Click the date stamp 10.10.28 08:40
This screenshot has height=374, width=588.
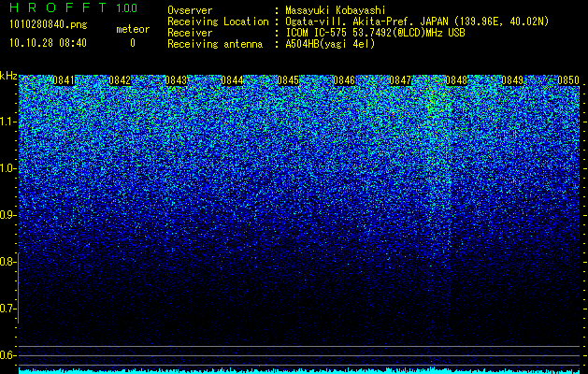(x=48, y=43)
